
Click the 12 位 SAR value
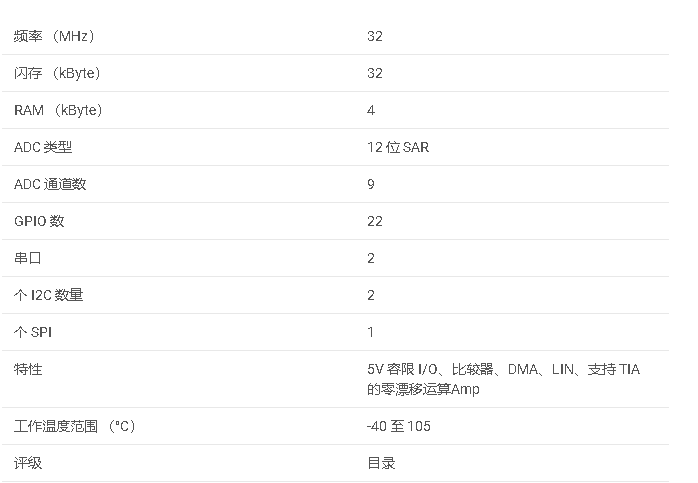coord(398,147)
